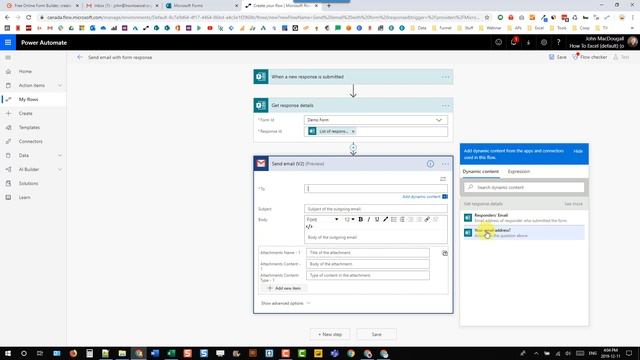Open Create in the sidebar
The width and height of the screenshot is (640, 360).
[25, 113]
